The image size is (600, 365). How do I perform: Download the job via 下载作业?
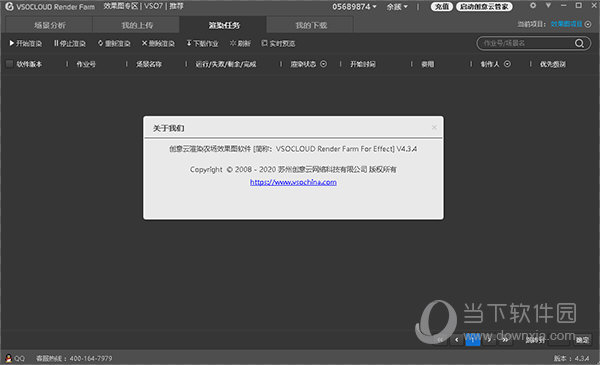pos(202,44)
